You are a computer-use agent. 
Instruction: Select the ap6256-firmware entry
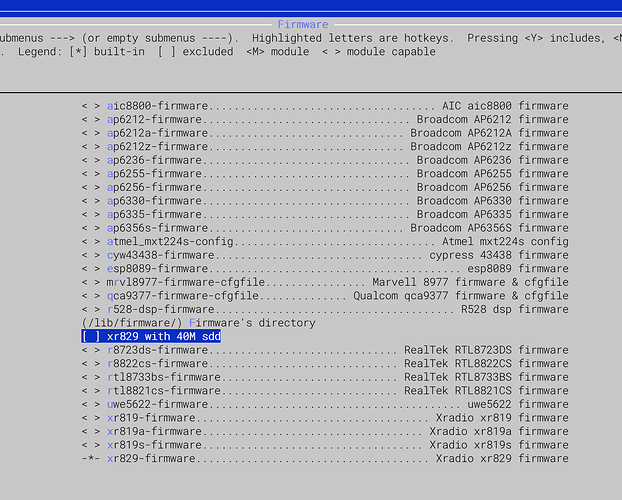(x=325, y=187)
